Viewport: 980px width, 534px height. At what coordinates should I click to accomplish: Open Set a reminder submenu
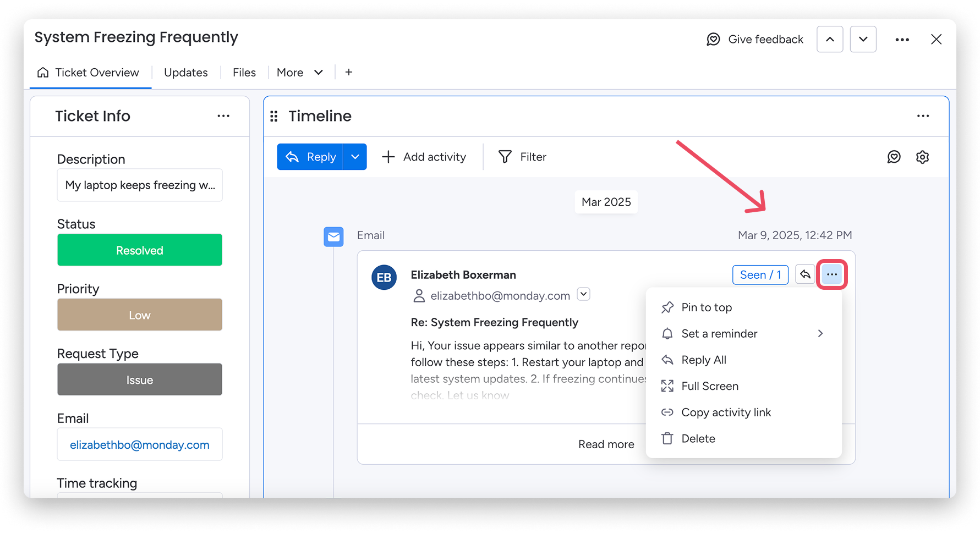tap(744, 334)
